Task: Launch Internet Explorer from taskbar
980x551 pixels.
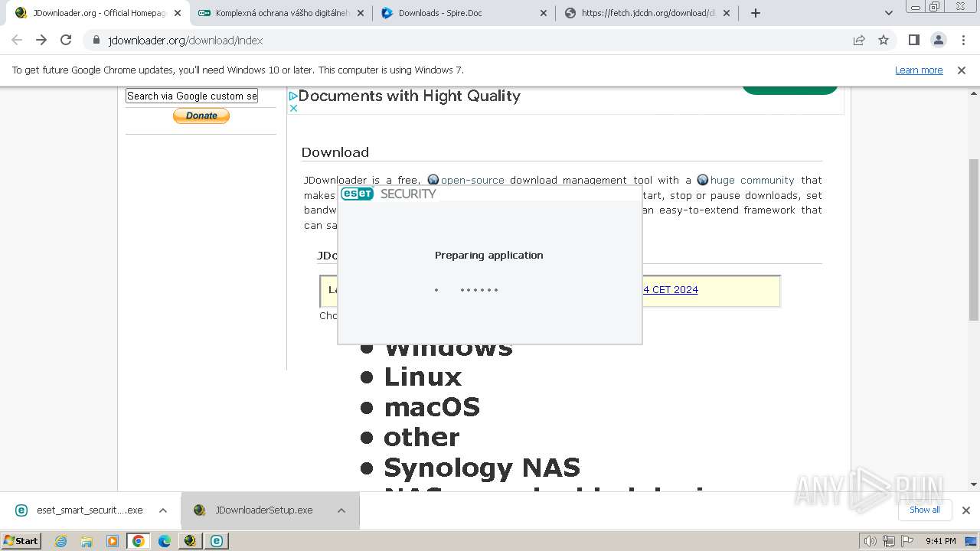Action: tap(61, 541)
